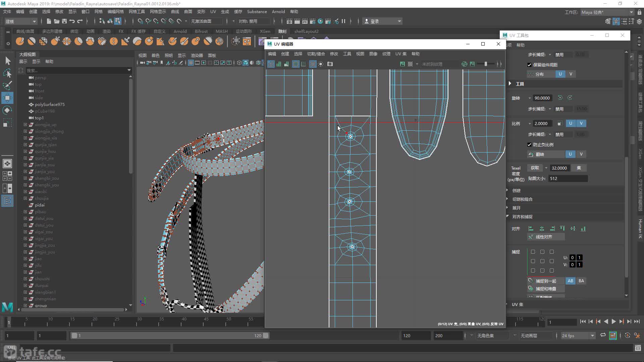Viewport: 644px width, 362px height.
Task: Toggle U button next to 分布
Action: tap(560, 74)
